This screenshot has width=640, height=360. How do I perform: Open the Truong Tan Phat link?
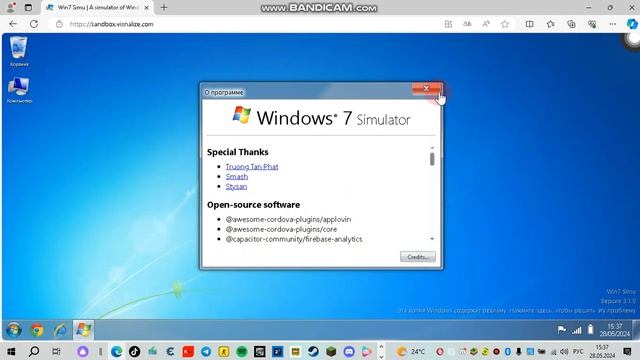pos(252,167)
